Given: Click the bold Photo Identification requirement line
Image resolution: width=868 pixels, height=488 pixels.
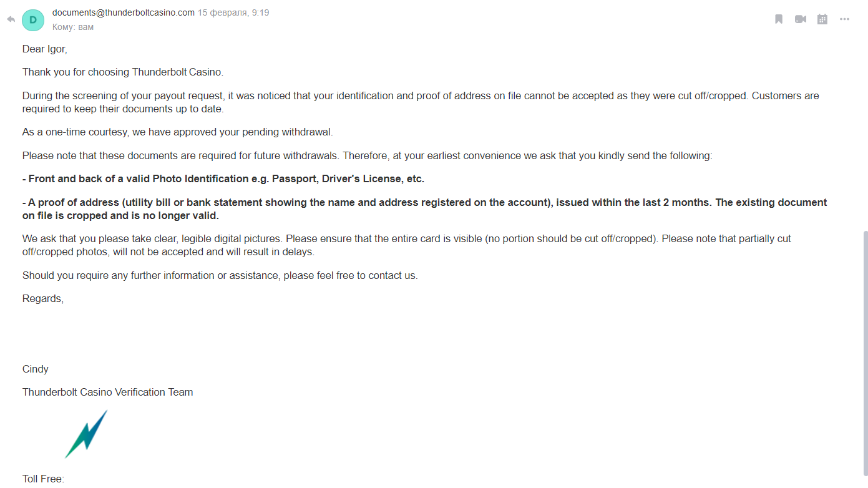Looking at the screenshot, I should point(223,179).
